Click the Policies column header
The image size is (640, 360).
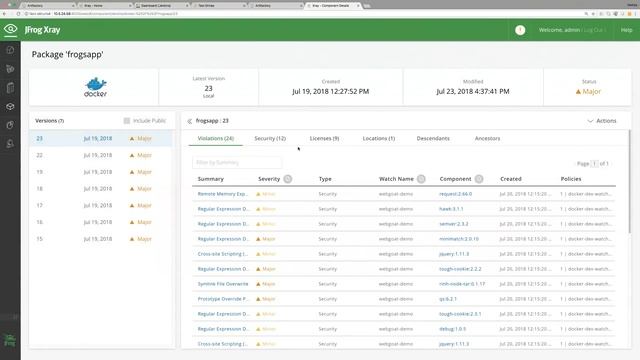pos(571,179)
